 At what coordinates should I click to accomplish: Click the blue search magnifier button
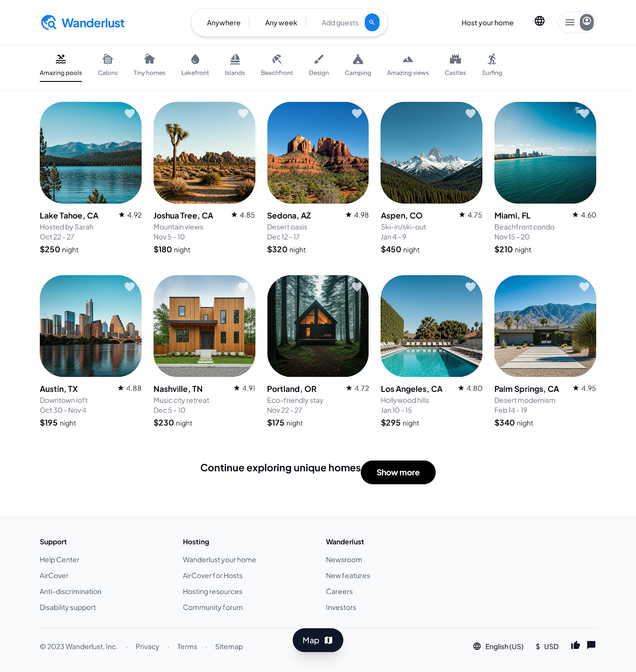point(372,23)
